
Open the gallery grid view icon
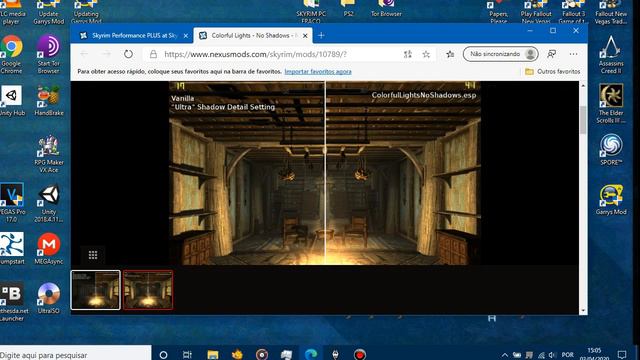coord(93,255)
